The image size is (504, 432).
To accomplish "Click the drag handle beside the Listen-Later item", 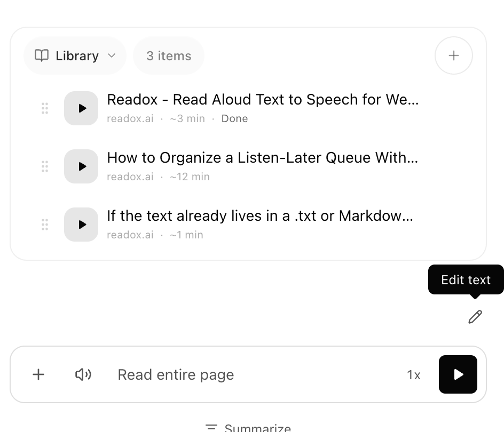I will pyautogui.click(x=45, y=166).
